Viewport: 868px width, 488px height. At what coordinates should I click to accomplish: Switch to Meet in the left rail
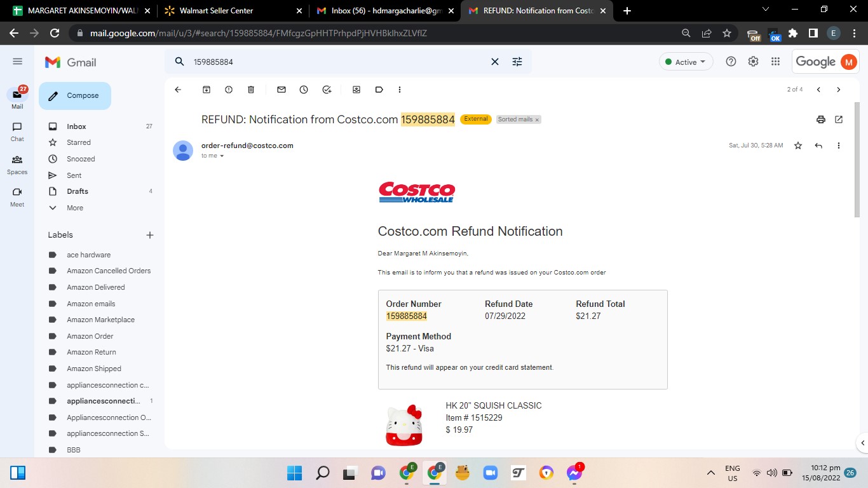click(17, 197)
